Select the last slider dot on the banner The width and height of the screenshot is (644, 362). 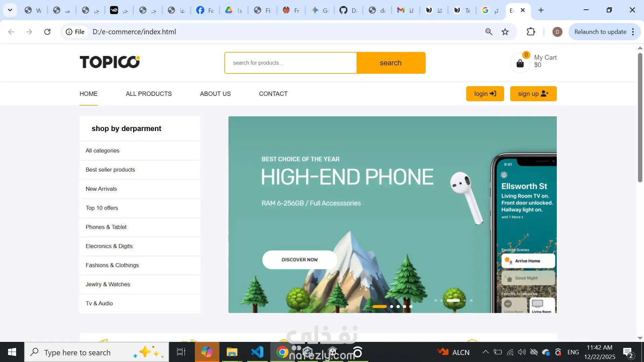tap(411, 306)
